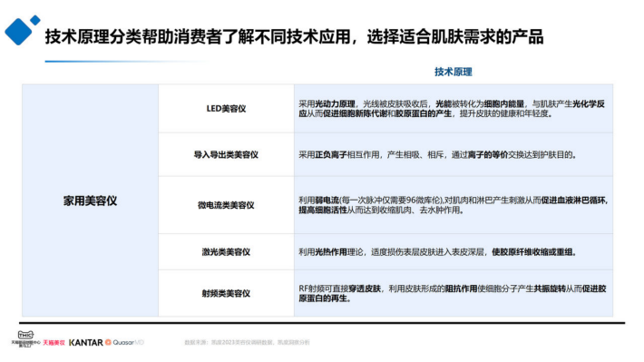Viewport: 644px width, 362px height.
Task: Click the 弱电流 description text
Action: coord(327,201)
